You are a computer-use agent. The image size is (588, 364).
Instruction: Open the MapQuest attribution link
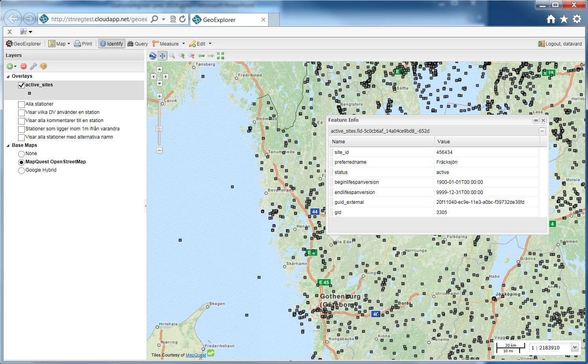coord(196,355)
